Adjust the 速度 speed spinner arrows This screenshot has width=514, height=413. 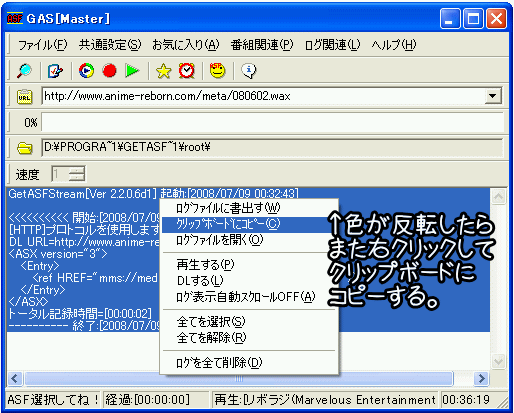[x=76, y=174]
